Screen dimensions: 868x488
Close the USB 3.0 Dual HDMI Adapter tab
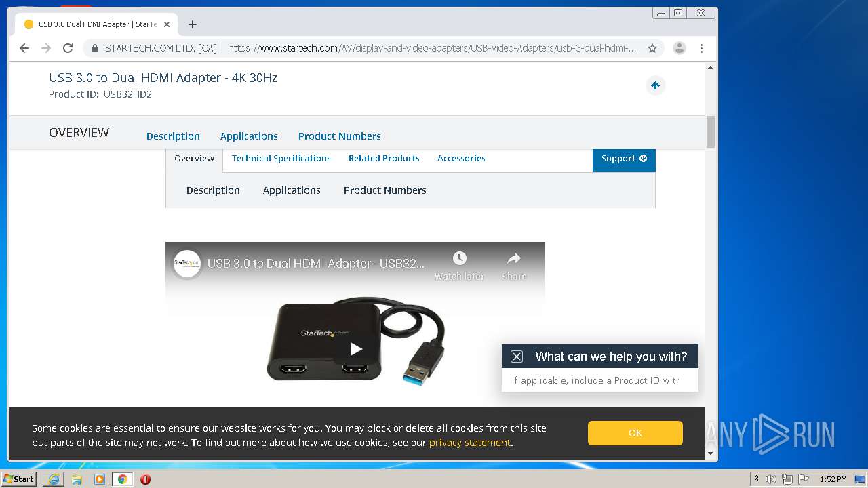click(167, 24)
